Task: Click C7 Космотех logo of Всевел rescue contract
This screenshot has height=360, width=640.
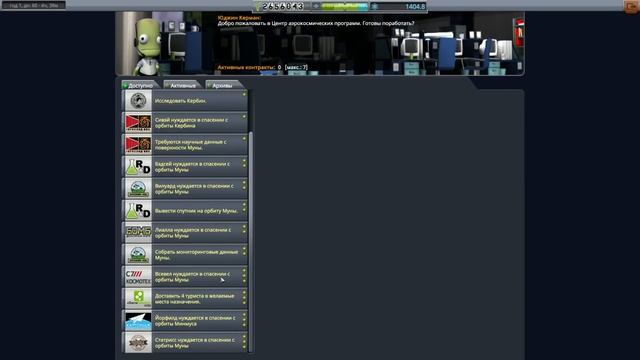Action: pos(138,277)
